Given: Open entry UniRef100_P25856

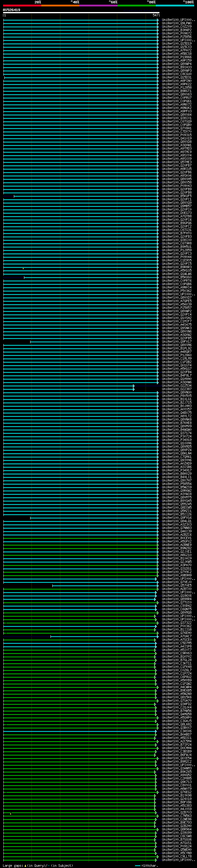Looking at the screenshot, I should tap(176, 37).
